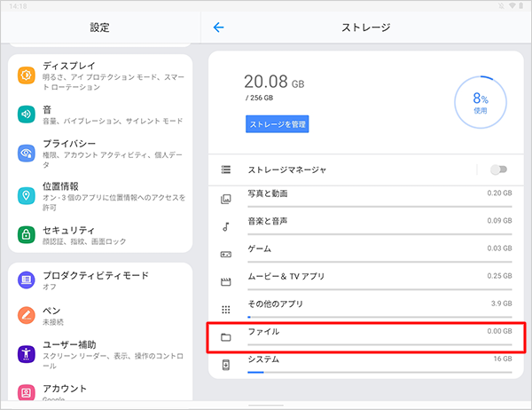The width and height of the screenshot is (532, 410).
Task: Tap the movie clapper icon
Action: coord(226,282)
